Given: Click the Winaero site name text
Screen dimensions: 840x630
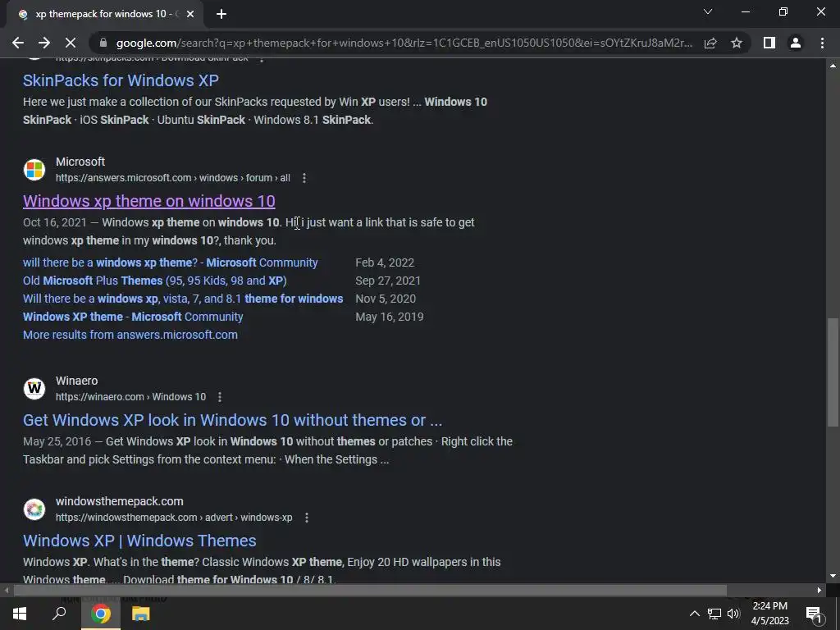Looking at the screenshot, I should click(x=76, y=381).
